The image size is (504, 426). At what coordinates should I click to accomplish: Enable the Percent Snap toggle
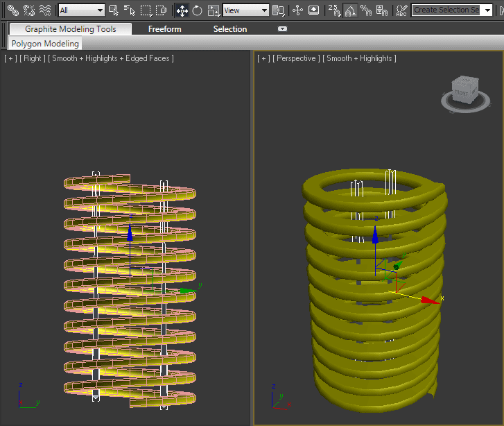point(366,10)
